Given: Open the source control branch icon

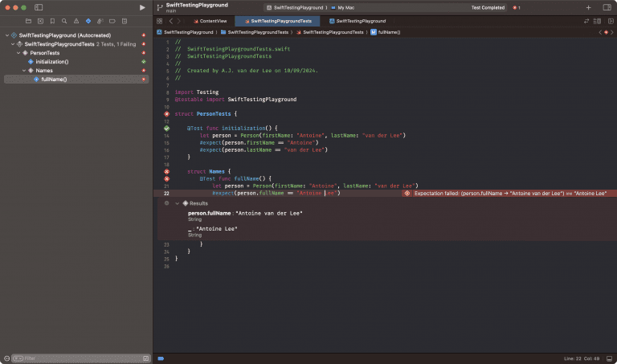Looking at the screenshot, I should point(160,7).
